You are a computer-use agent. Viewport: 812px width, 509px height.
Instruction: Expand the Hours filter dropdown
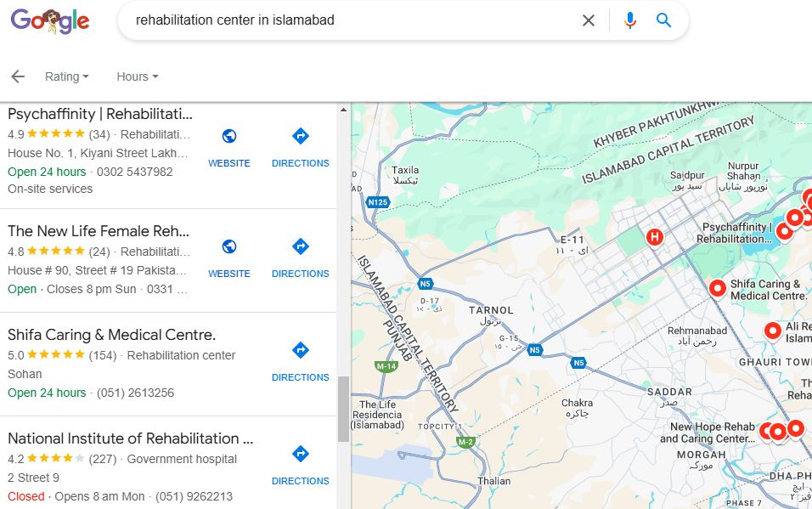coord(138,76)
